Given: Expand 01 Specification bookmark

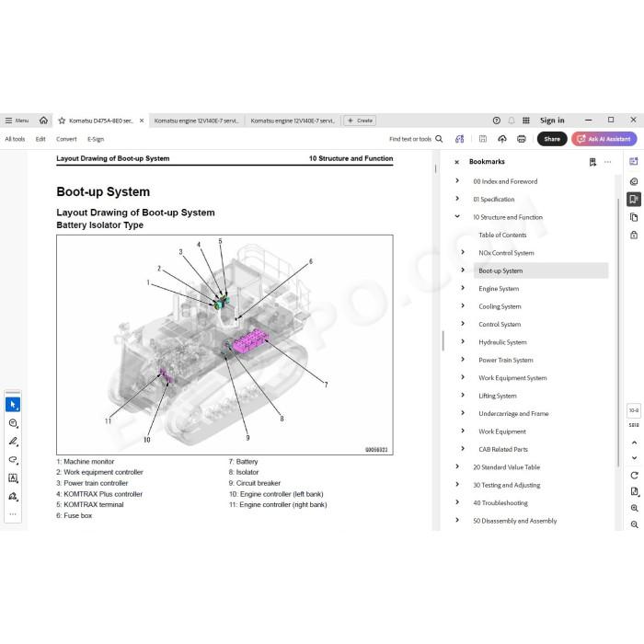Looking at the screenshot, I should (x=457, y=199).
